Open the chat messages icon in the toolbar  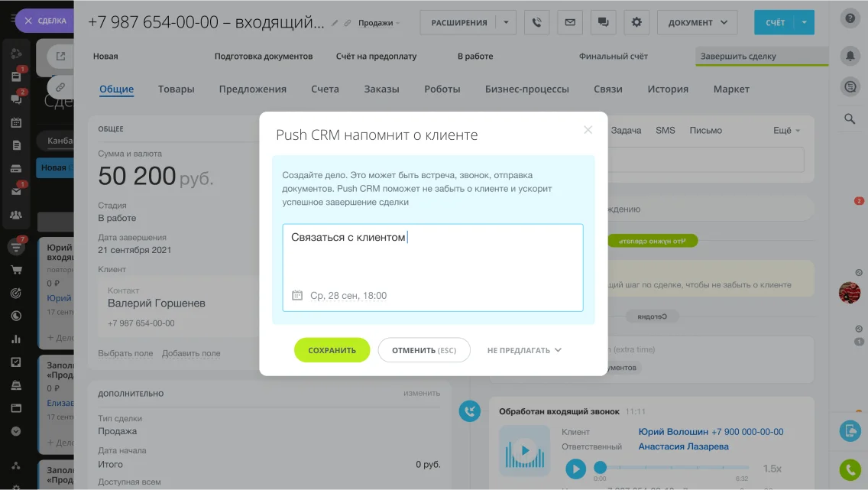coord(603,22)
